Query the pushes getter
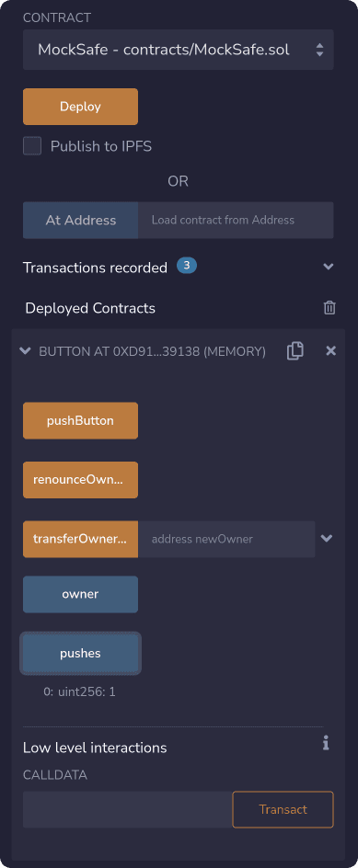358x868 pixels. 80,653
